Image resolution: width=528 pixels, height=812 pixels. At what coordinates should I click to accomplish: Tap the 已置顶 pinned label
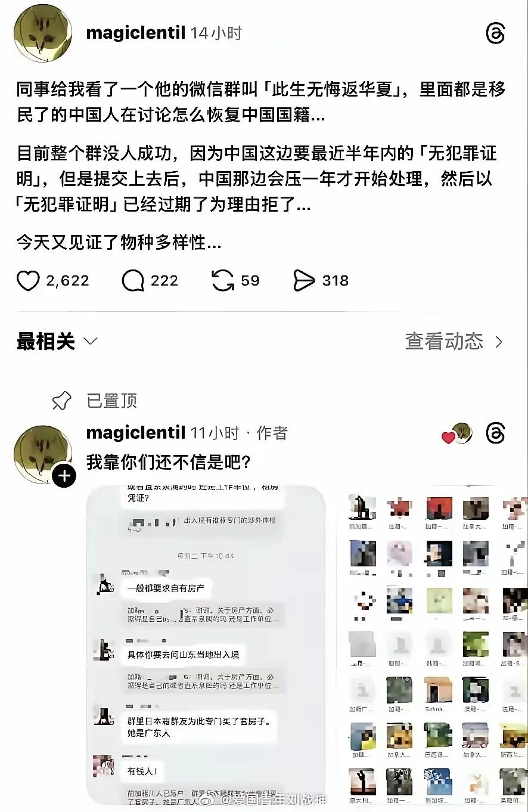tap(112, 401)
